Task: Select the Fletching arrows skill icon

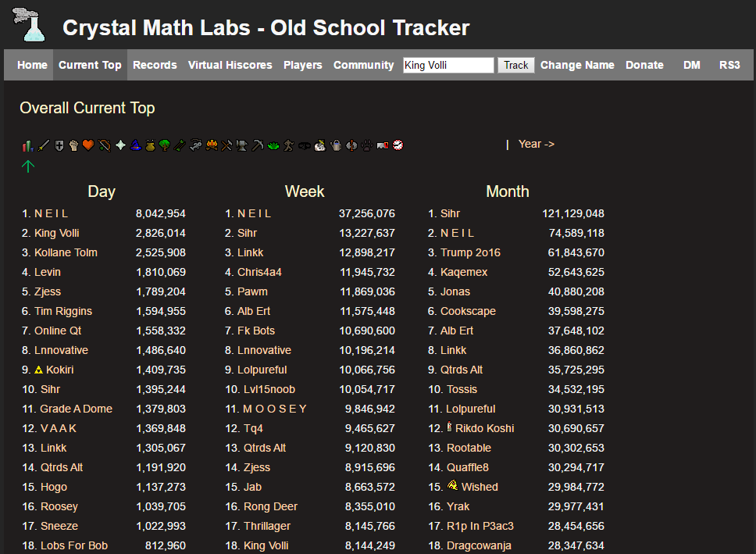Action: [180, 145]
